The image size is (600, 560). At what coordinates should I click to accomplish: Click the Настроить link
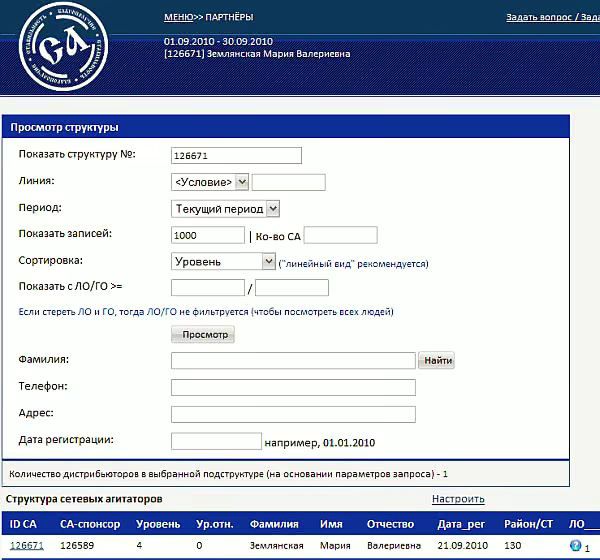458,499
